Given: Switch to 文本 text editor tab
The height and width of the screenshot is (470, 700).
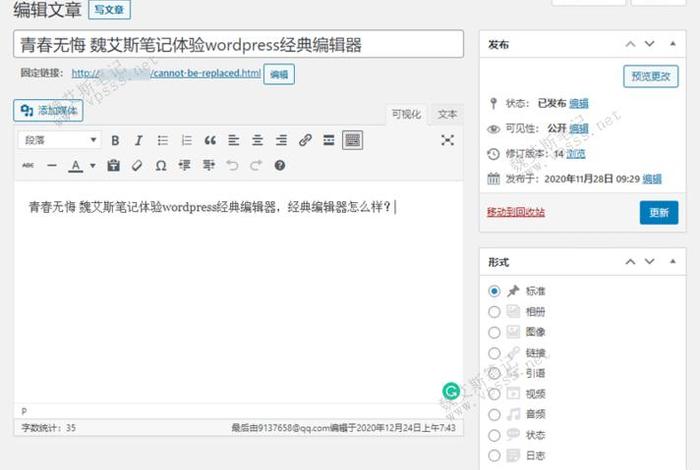Looking at the screenshot, I should pyautogui.click(x=447, y=114).
